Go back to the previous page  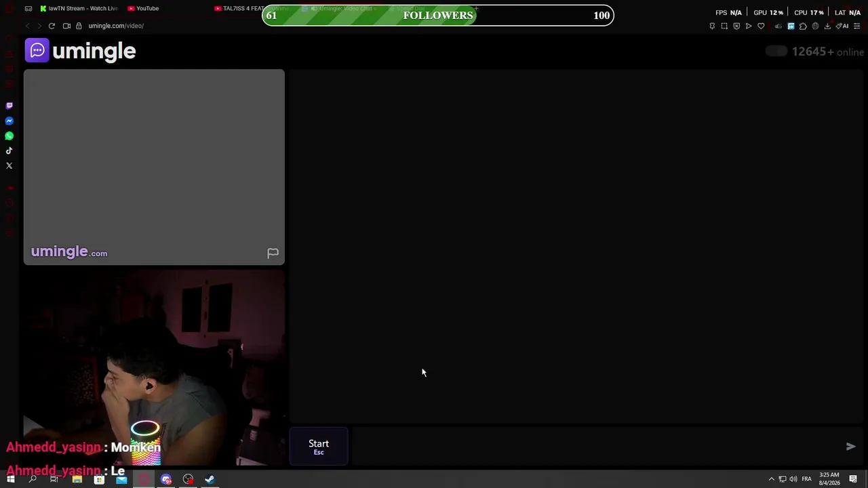(27, 26)
